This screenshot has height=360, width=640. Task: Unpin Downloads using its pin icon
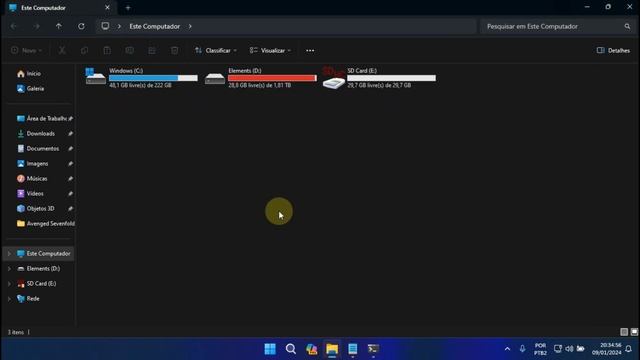pyautogui.click(x=70, y=133)
